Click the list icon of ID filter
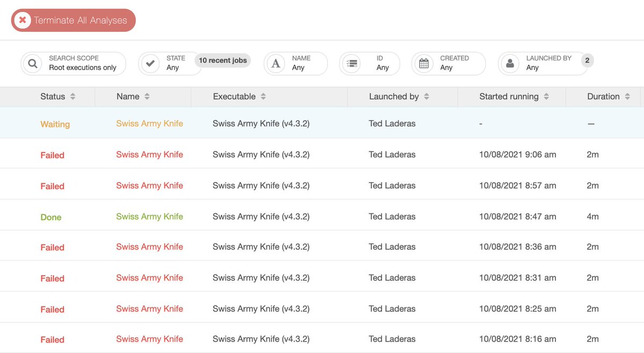The height and width of the screenshot is (353, 644). pyautogui.click(x=352, y=63)
